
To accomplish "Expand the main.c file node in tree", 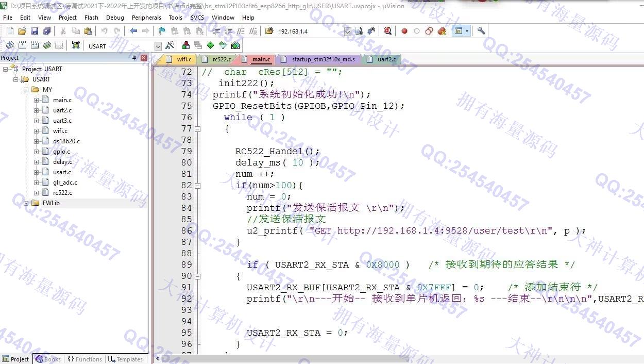I will point(36,100).
